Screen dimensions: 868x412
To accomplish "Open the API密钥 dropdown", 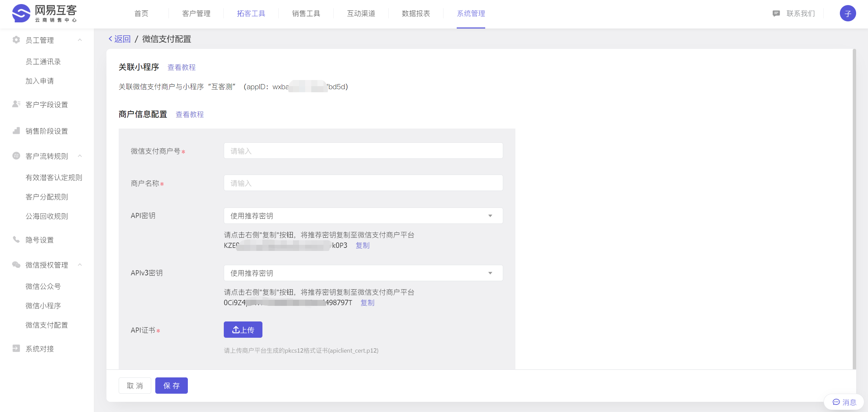I will point(363,216).
